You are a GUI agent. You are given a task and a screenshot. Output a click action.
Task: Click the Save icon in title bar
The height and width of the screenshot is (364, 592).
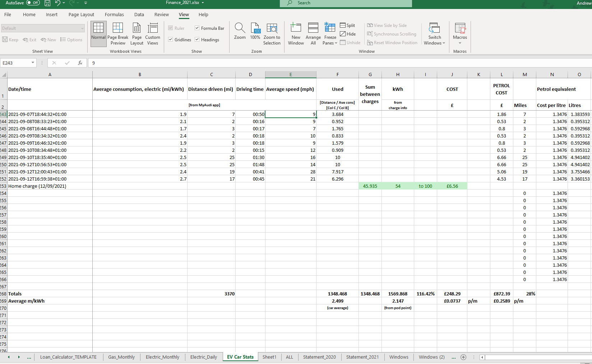(x=47, y=3)
